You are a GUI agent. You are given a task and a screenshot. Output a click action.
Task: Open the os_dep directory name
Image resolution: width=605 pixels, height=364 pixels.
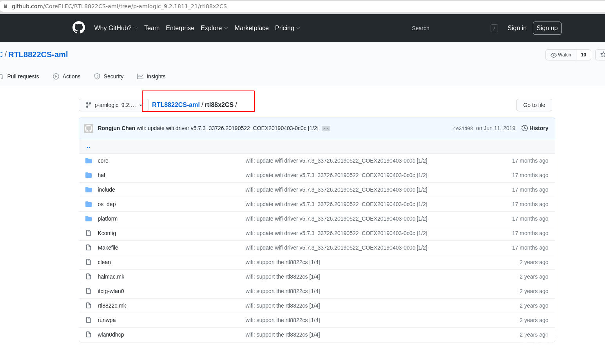point(107,204)
